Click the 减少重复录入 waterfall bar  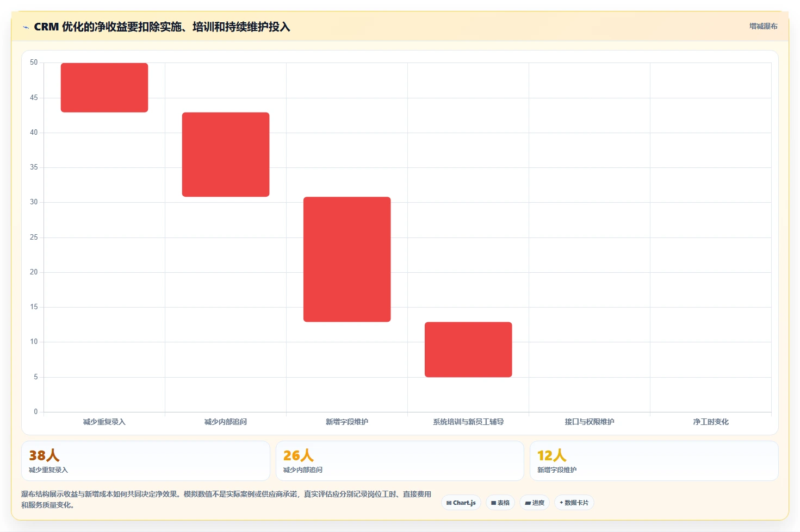point(104,87)
